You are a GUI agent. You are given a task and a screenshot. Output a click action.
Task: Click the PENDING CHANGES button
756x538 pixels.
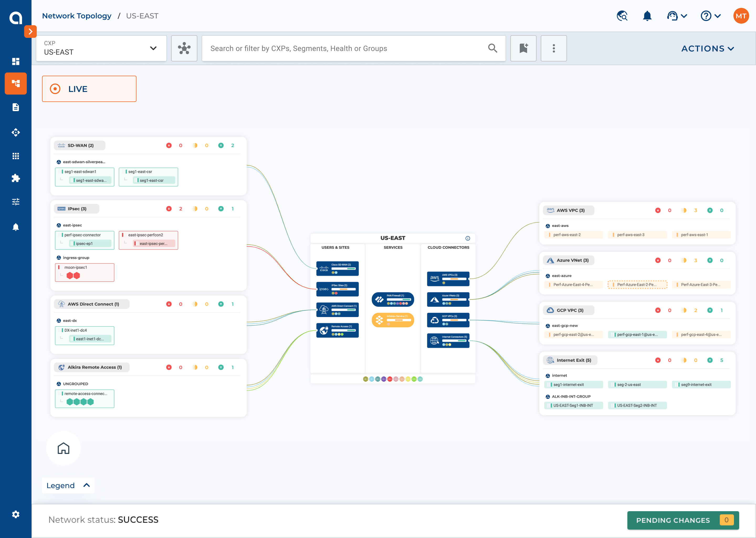pos(682,520)
